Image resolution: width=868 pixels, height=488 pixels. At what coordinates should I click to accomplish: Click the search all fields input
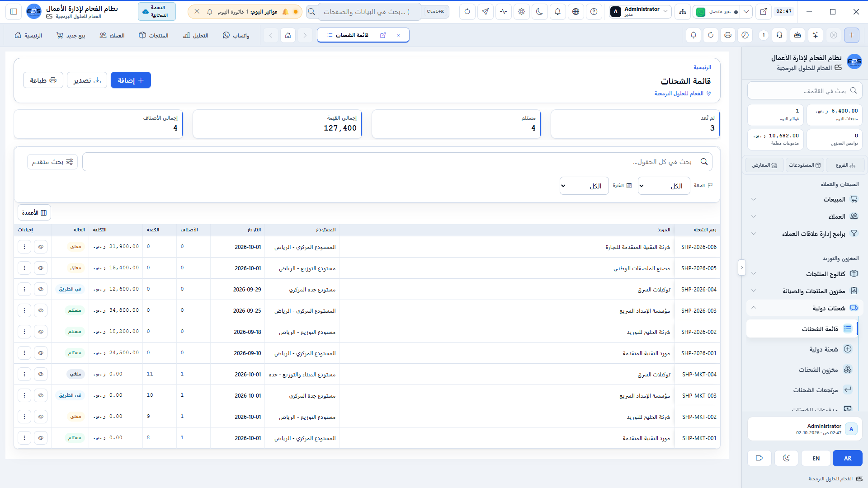coord(397,162)
